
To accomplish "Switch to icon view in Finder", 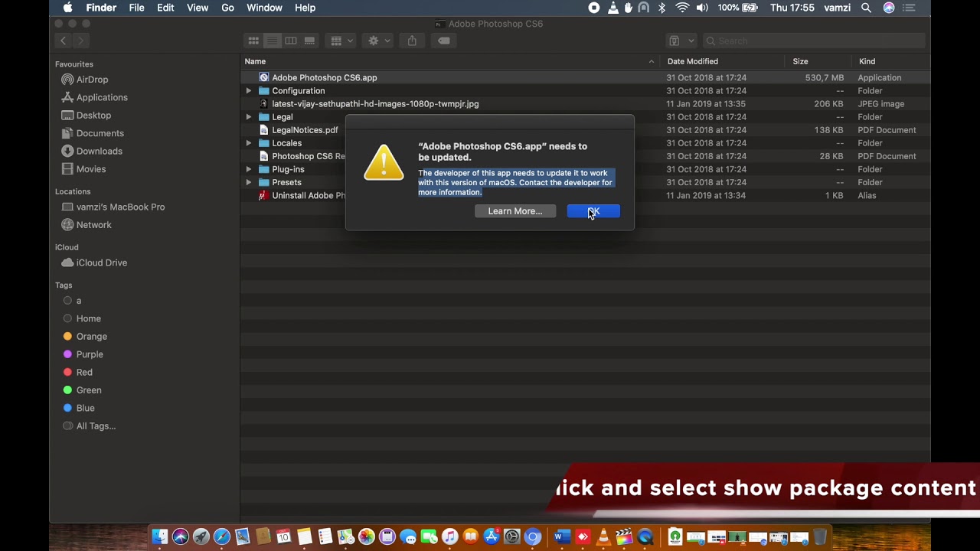I will click(x=253, y=41).
